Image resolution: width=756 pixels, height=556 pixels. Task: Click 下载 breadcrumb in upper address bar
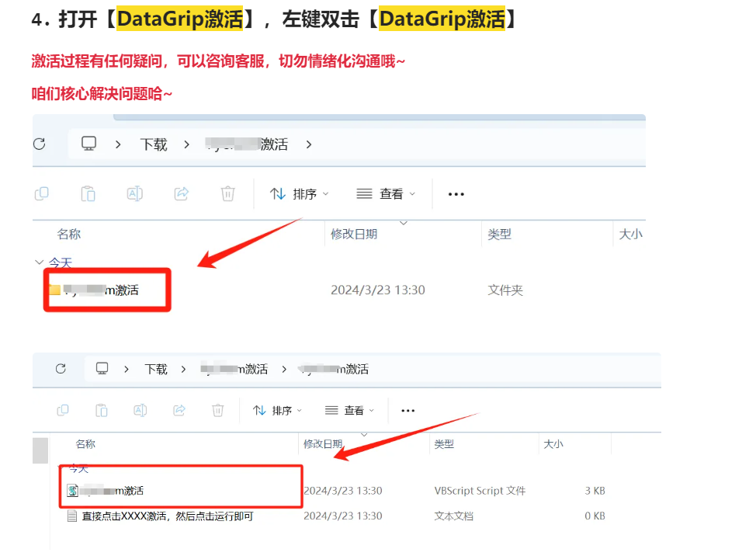pos(154,144)
